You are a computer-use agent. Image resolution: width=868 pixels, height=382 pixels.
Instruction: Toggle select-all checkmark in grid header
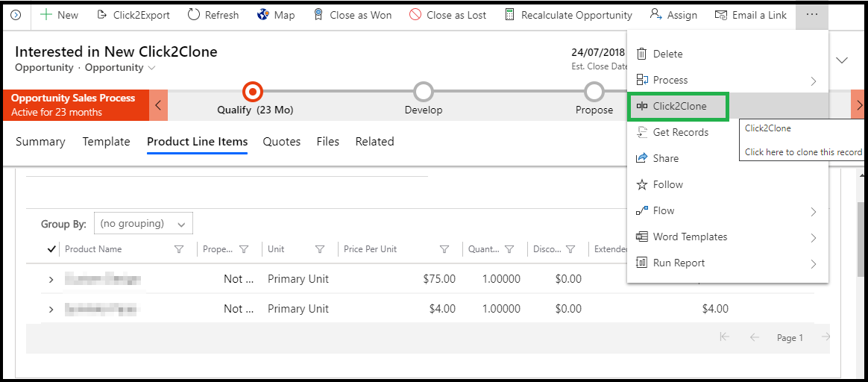(x=51, y=249)
